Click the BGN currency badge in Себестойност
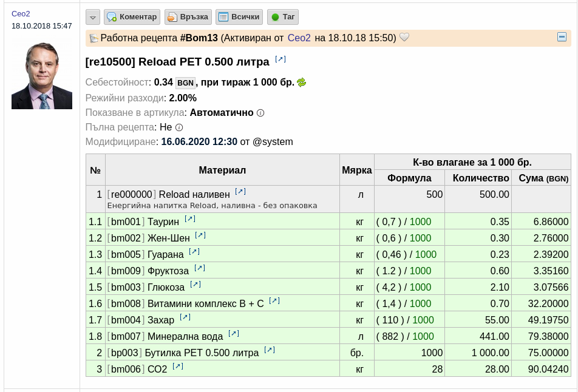Image resolution: width=578 pixels, height=392 pixels. pos(185,83)
